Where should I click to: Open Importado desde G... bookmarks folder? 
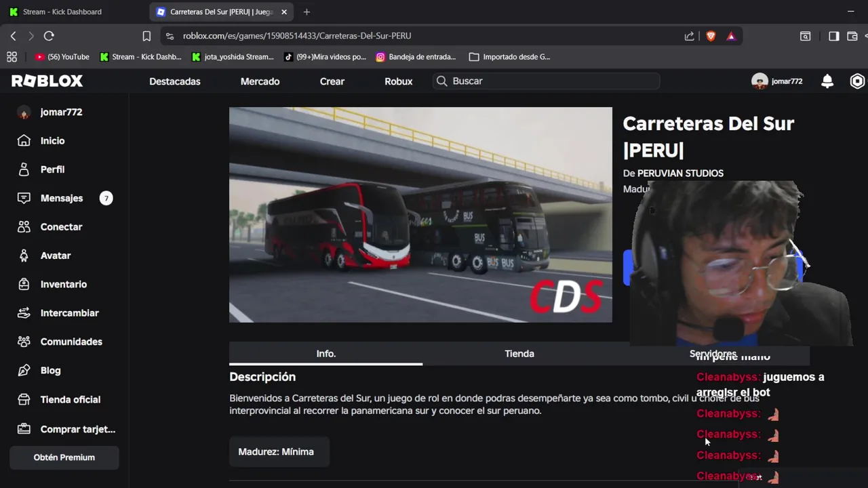[x=510, y=57]
